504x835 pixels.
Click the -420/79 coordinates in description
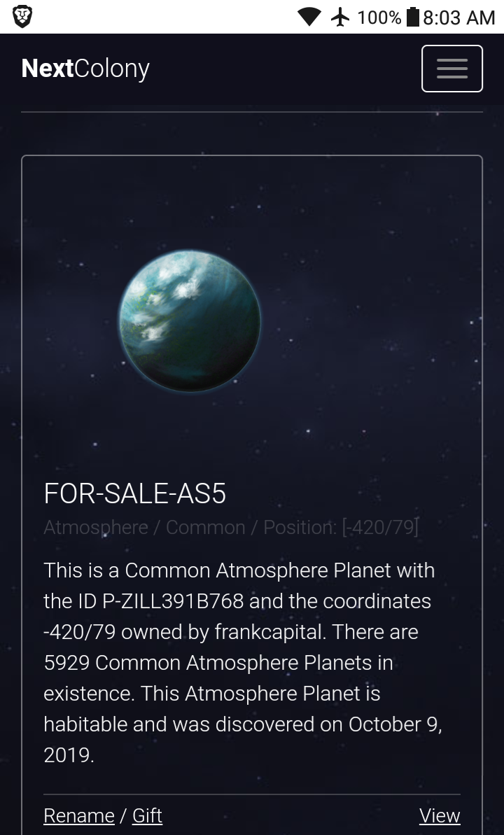pyautogui.click(x=80, y=632)
